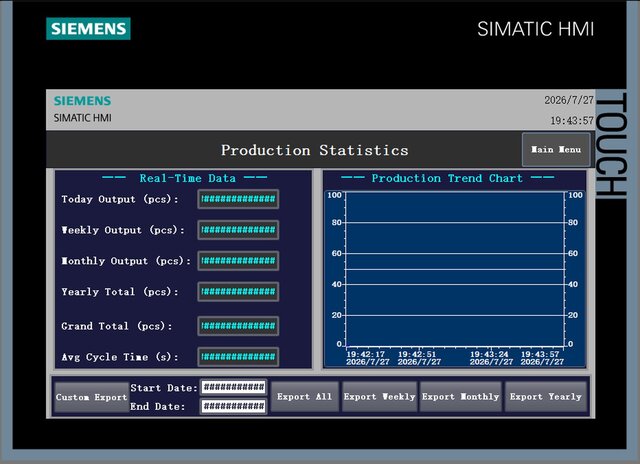This screenshot has height=464, width=640.
Task: Click the Export Yearly button
Action: pyautogui.click(x=546, y=397)
